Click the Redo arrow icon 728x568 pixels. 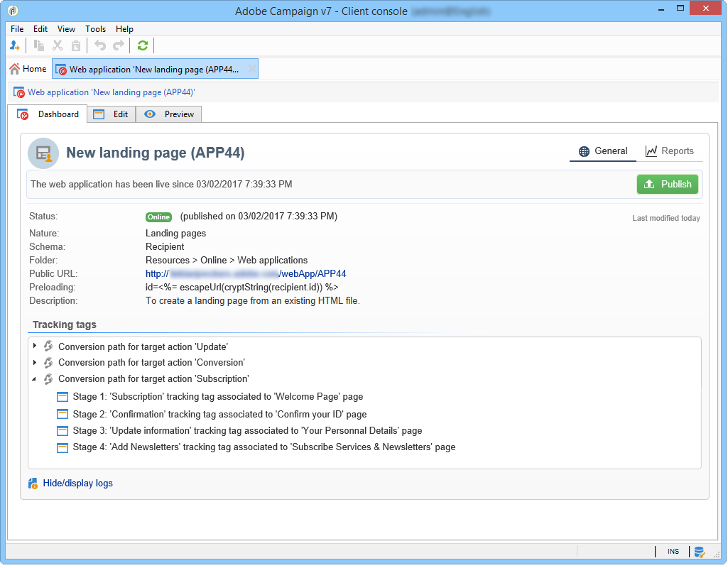[x=119, y=45]
